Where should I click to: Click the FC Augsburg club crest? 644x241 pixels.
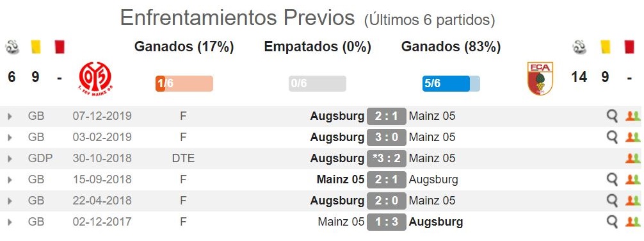point(540,79)
